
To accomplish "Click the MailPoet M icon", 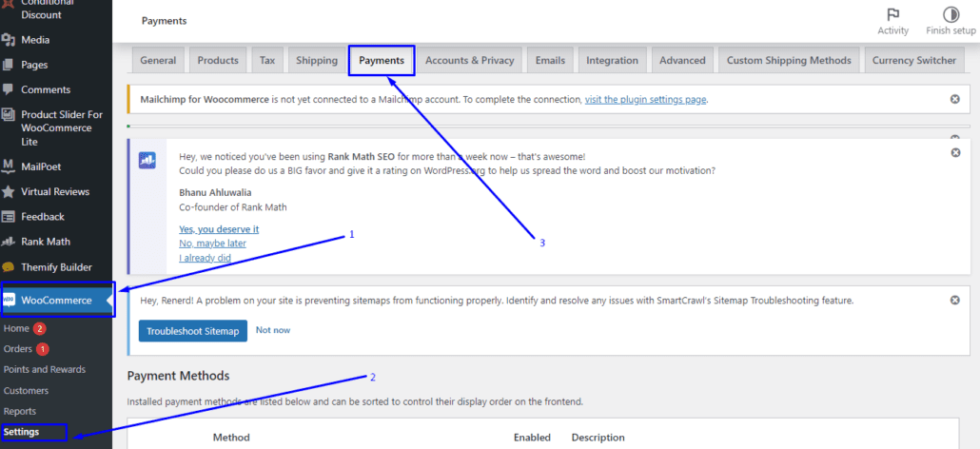I will [x=9, y=166].
